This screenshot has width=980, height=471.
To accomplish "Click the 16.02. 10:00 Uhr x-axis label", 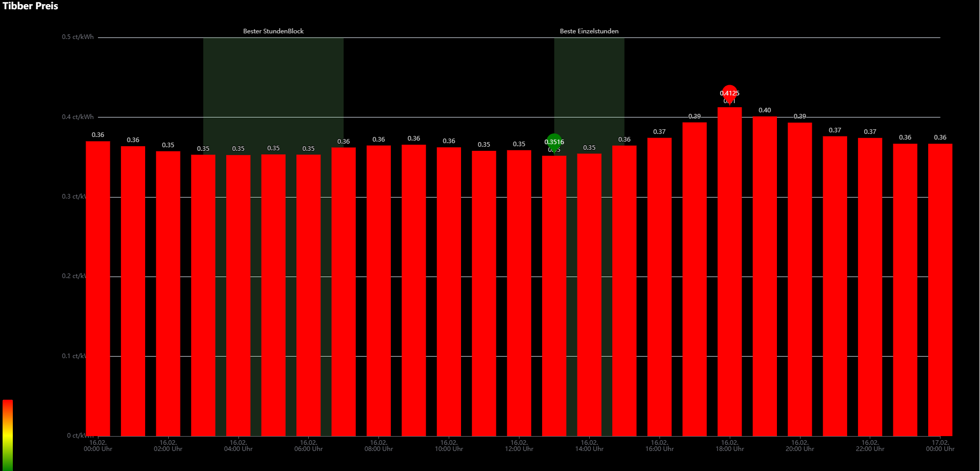I will point(449,445).
